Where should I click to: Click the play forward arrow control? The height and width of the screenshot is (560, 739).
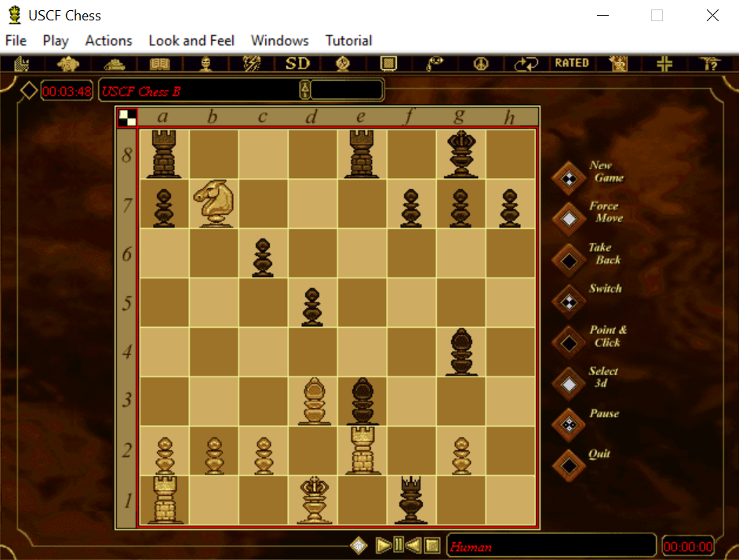point(383,545)
